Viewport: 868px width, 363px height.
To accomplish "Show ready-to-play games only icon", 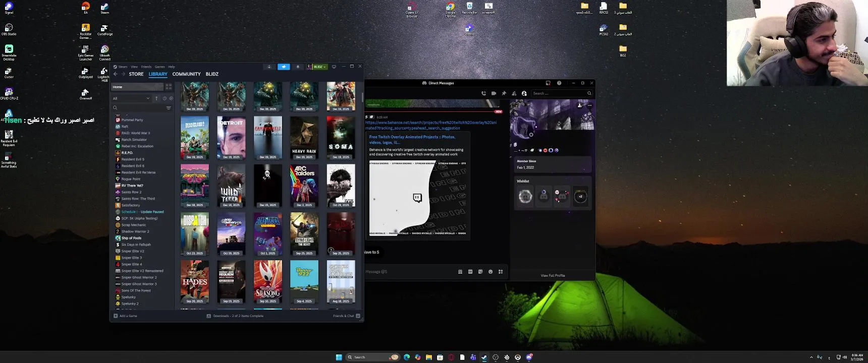I will 171,98.
